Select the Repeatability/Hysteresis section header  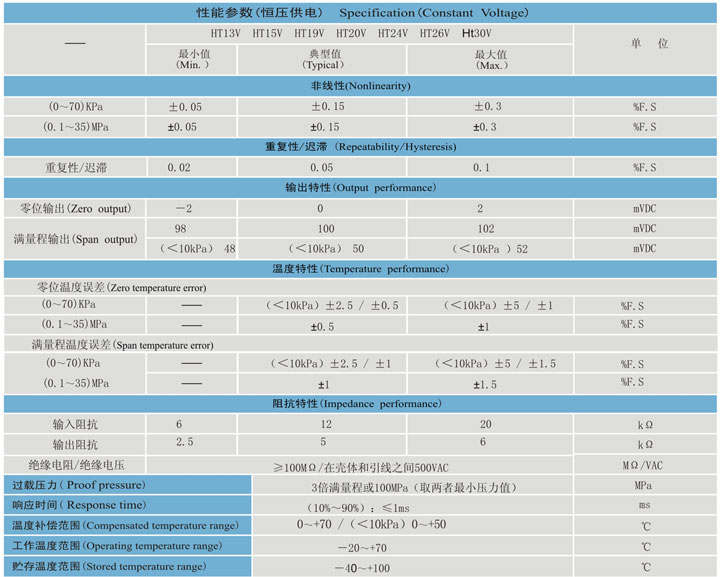coord(360,147)
